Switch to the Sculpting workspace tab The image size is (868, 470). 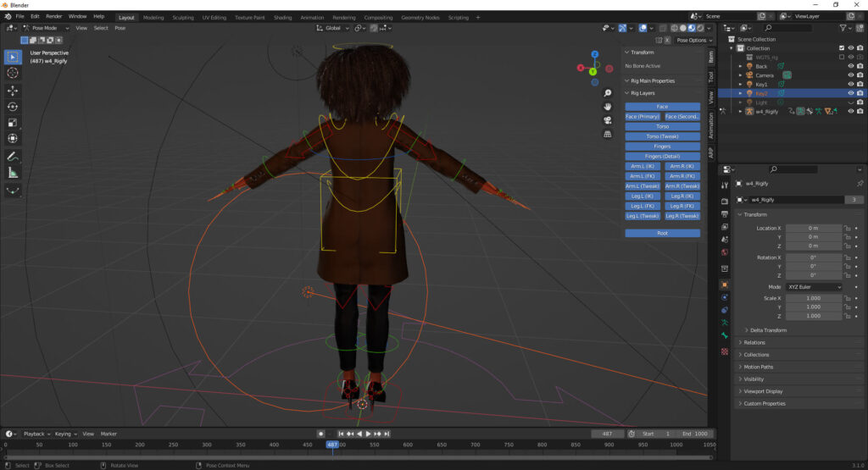coord(182,17)
